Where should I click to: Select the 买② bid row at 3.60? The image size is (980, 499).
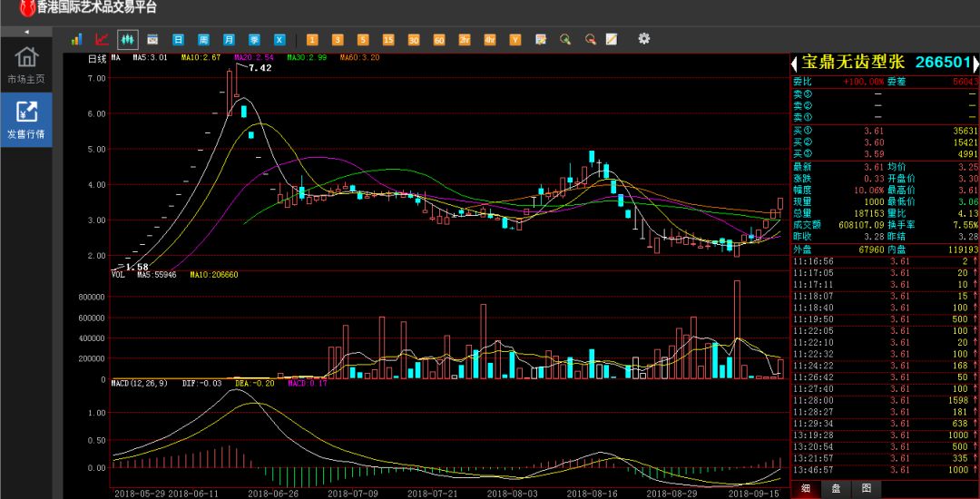(x=885, y=142)
